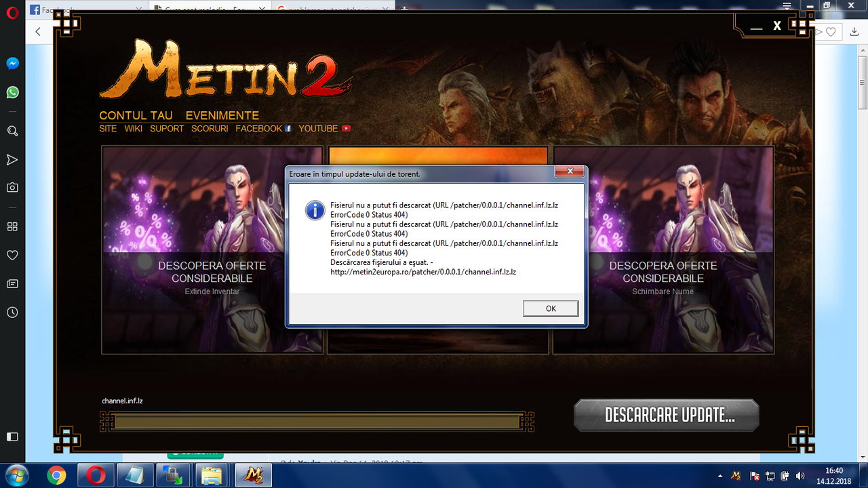The image size is (868, 488).
Task: Click the taskbar clock showing 16:40
Action: coord(834,475)
